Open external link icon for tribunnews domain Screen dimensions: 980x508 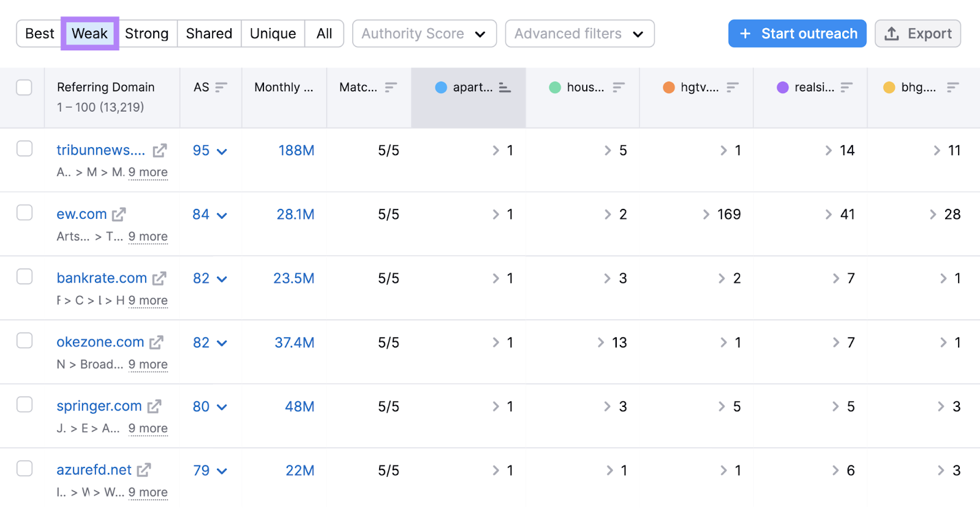pos(160,150)
